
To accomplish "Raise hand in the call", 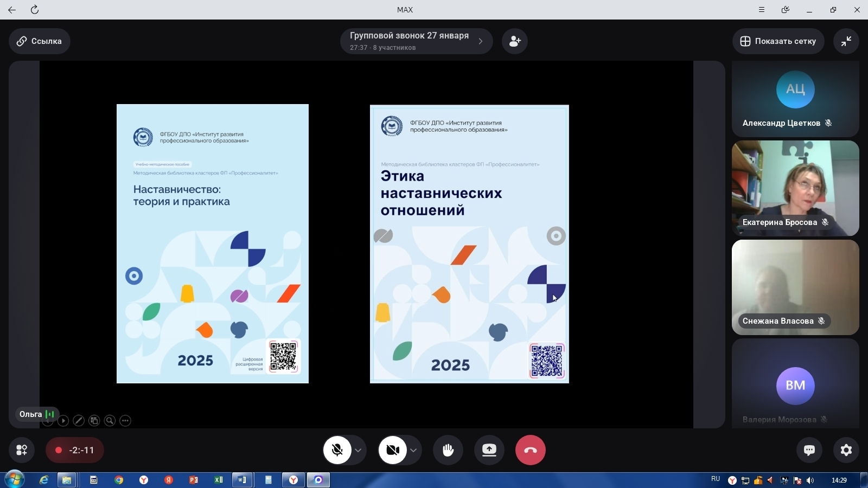I will tap(448, 450).
